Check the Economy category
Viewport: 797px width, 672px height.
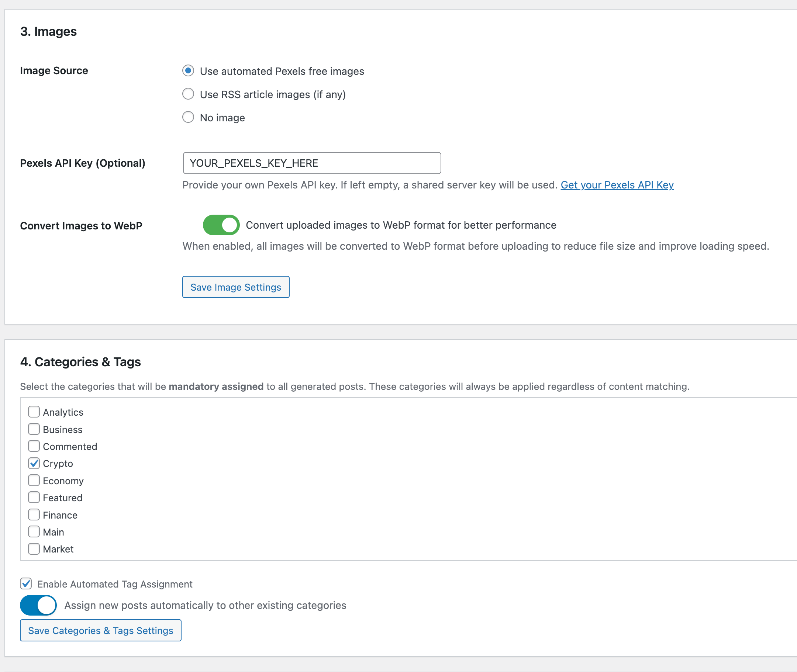point(34,480)
